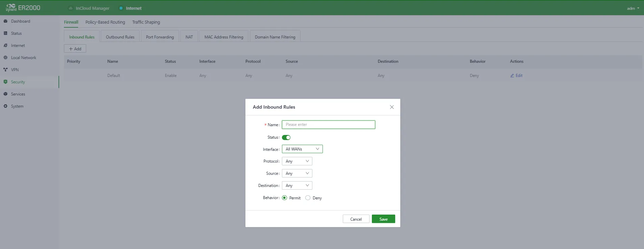Click the InHand ER2000 logo

point(23,7)
